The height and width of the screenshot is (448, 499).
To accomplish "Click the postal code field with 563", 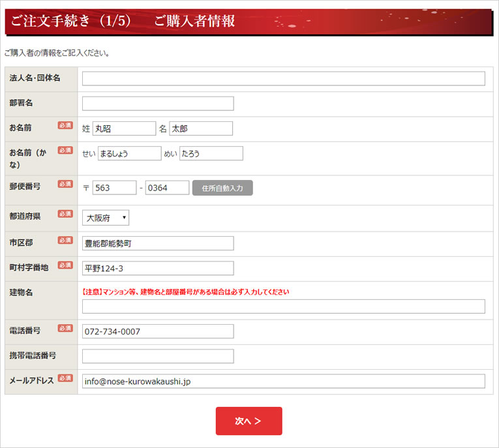I will [114, 188].
